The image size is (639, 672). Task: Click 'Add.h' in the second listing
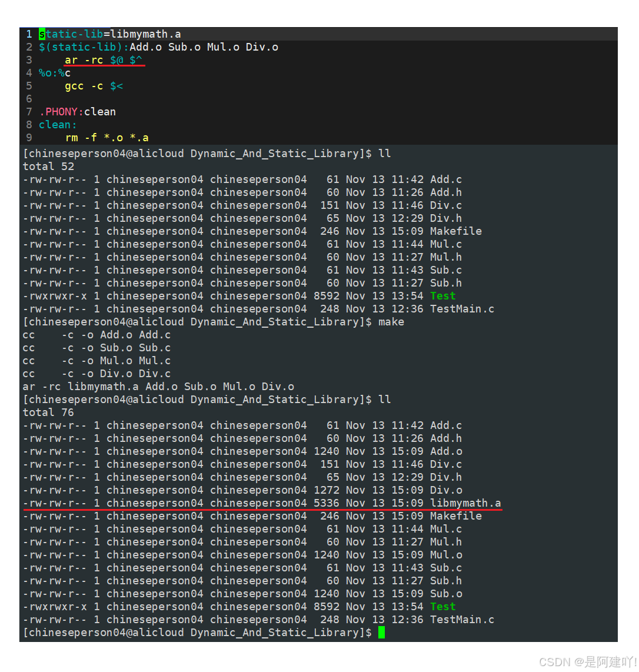[446, 438]
